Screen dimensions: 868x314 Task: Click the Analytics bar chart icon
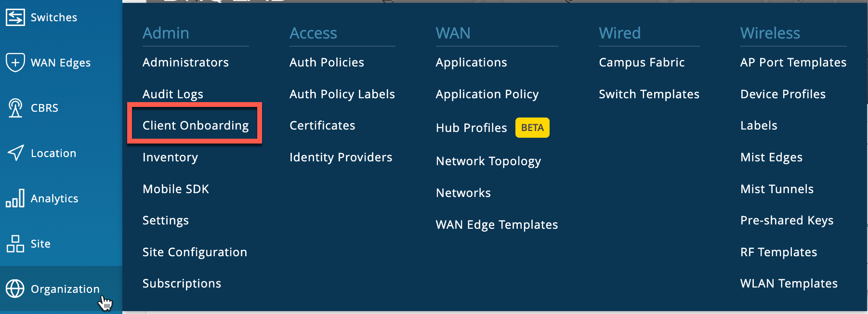(x=15, y=198)
